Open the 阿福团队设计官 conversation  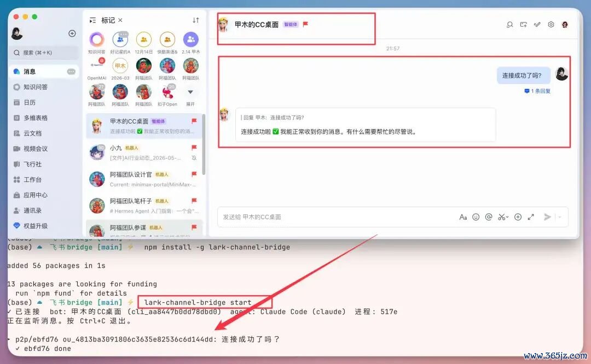144,179
